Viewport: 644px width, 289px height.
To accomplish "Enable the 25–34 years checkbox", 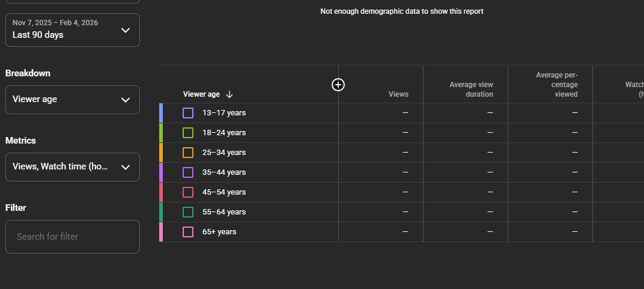I will [188, 153].
